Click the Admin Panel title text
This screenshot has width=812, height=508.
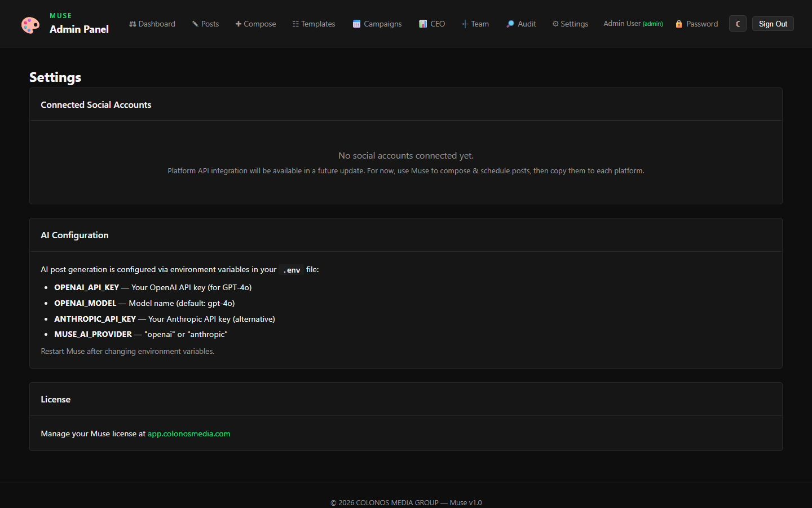point(79,29)
